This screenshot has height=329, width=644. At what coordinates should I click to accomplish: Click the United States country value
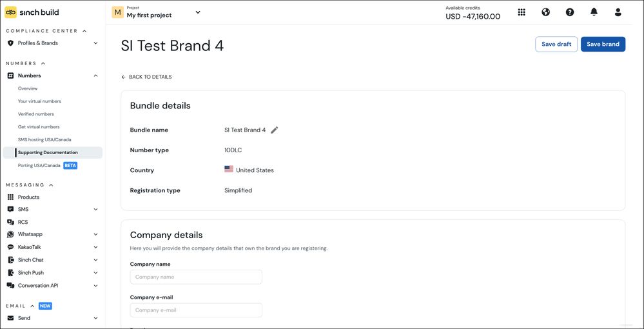point(249,170)
